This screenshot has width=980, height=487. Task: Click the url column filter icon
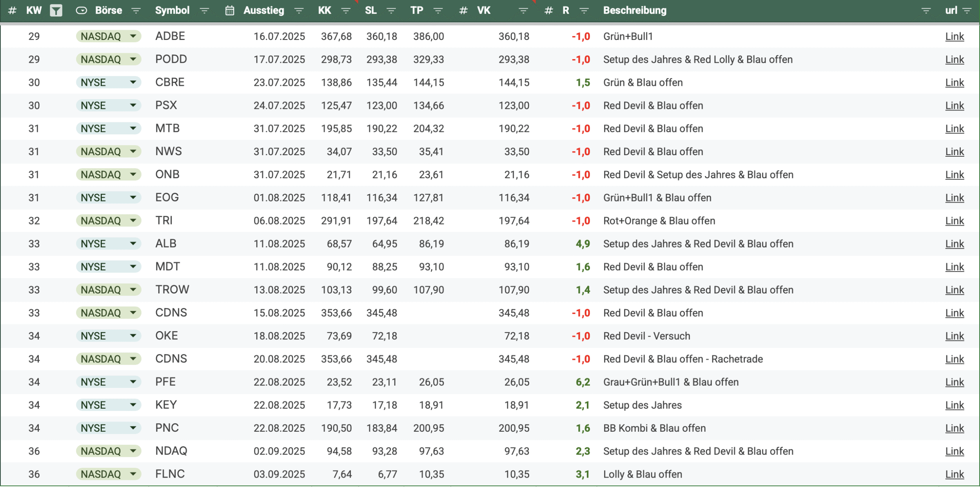(967, 11)
